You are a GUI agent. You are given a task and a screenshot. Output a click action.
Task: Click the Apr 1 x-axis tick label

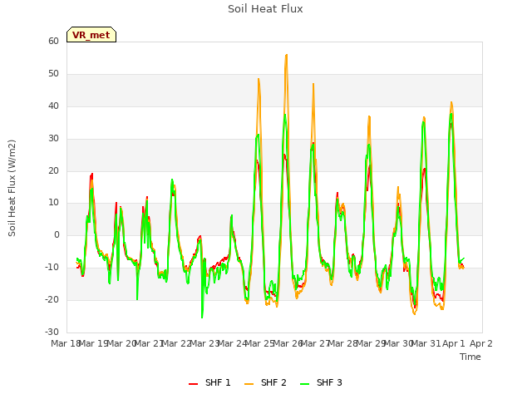click(454, 343)
